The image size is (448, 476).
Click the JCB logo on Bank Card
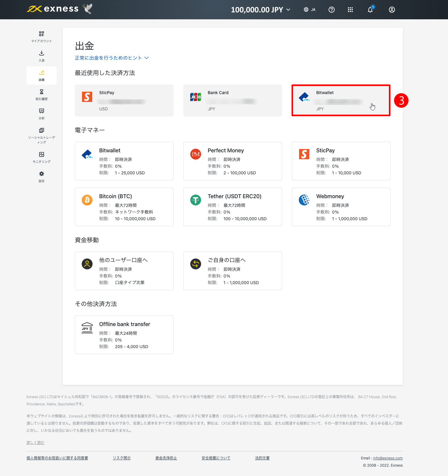pyautogui.click(x=196, y=97)
